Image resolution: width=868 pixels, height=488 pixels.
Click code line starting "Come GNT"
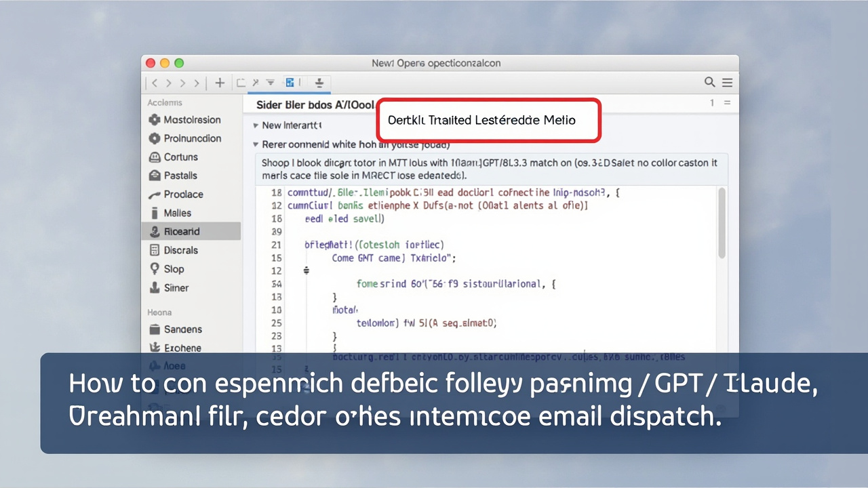pyautogui.click(x=394, y=258)
